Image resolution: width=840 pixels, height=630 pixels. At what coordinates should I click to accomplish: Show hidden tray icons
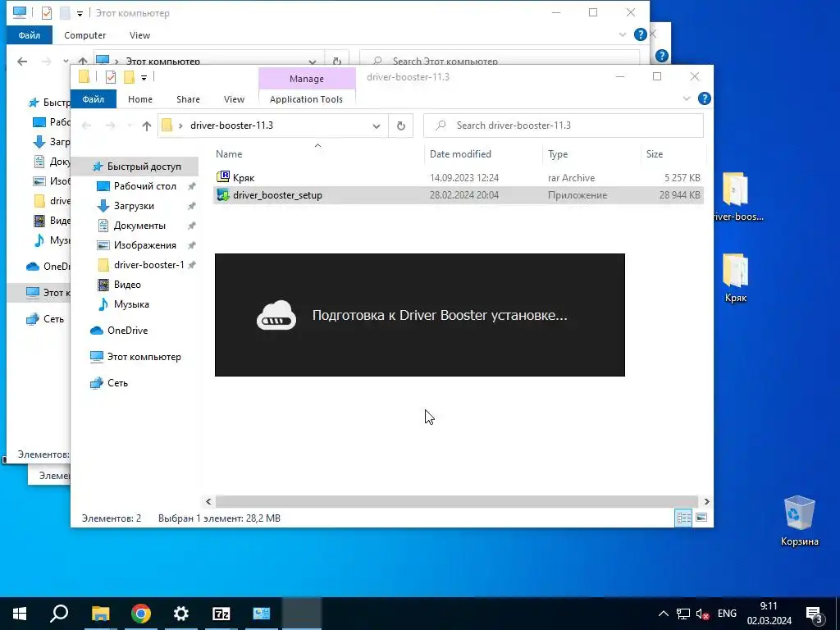coord(663,614)
